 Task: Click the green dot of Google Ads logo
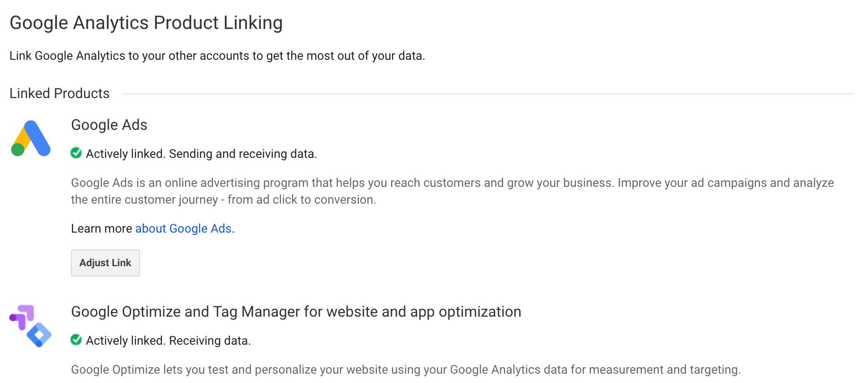click(x=18, y=149)
